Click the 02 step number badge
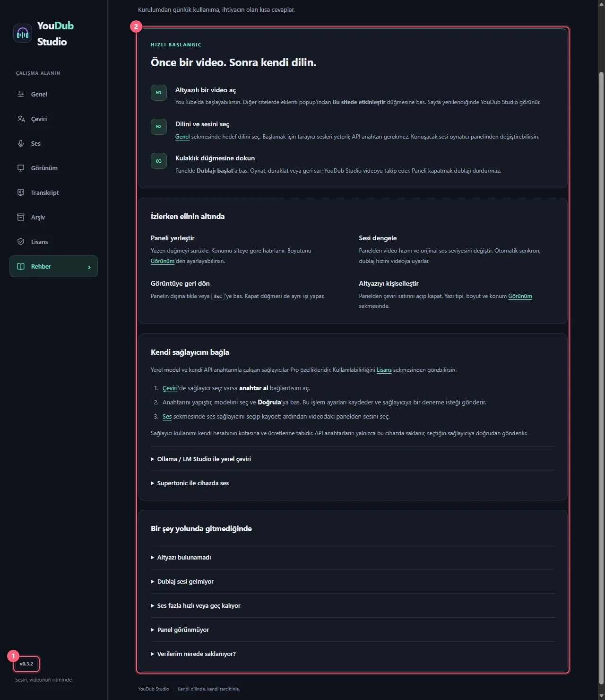Screen dimensions: 605x700 [159, 127]
